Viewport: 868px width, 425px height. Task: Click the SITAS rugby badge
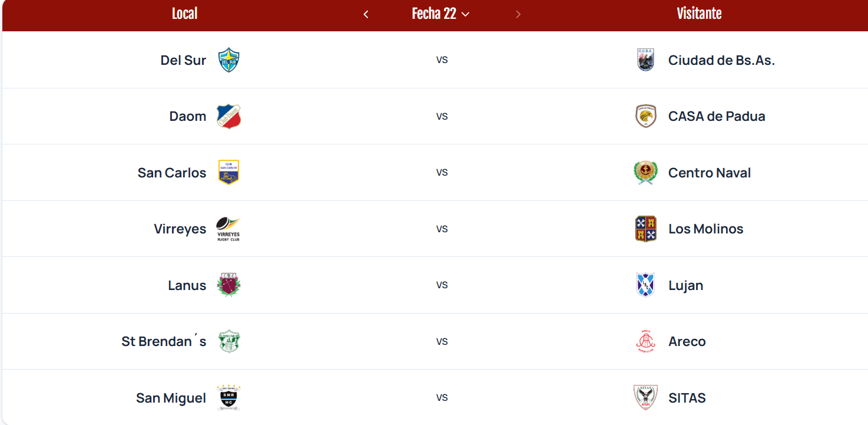(x=646, y=398)
